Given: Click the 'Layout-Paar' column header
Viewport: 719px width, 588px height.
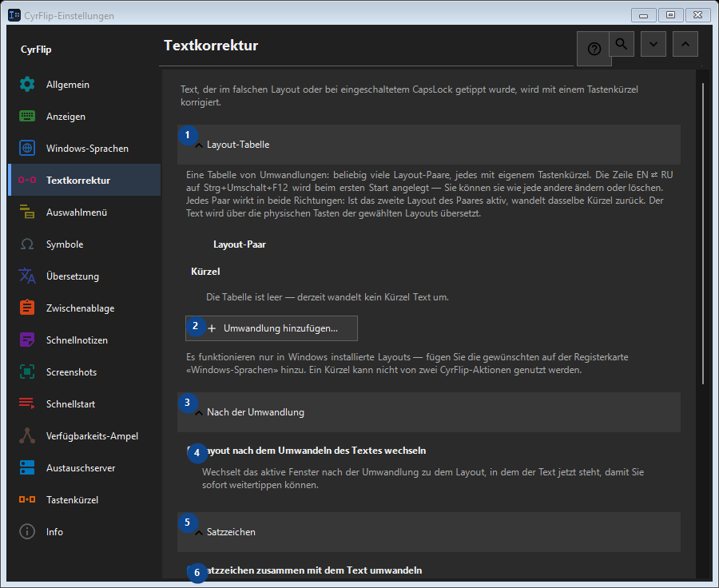Looking at the screenshot, I should tap(240, 244).
